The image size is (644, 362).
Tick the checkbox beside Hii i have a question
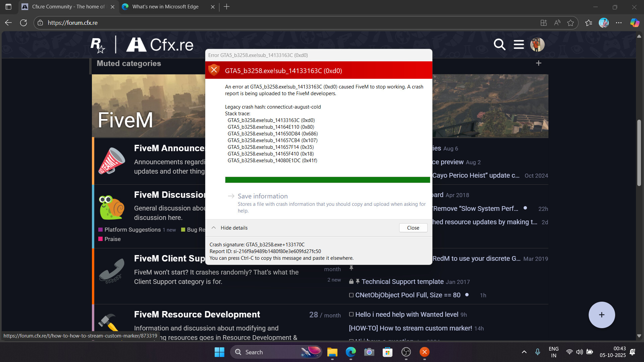pos(351,341)
